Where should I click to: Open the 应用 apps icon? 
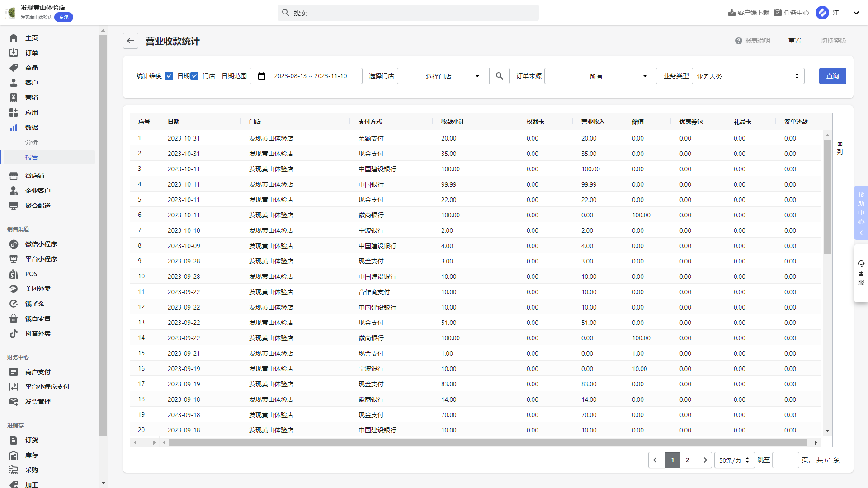14,113
